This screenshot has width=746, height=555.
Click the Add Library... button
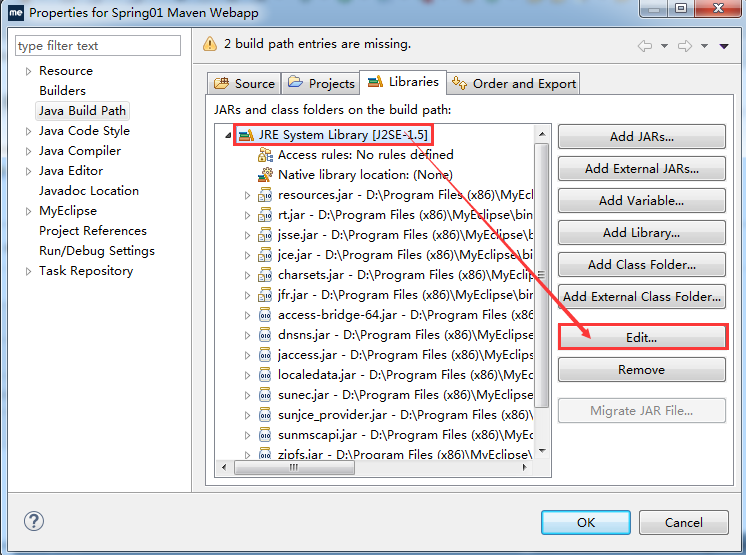click(642, 233)
